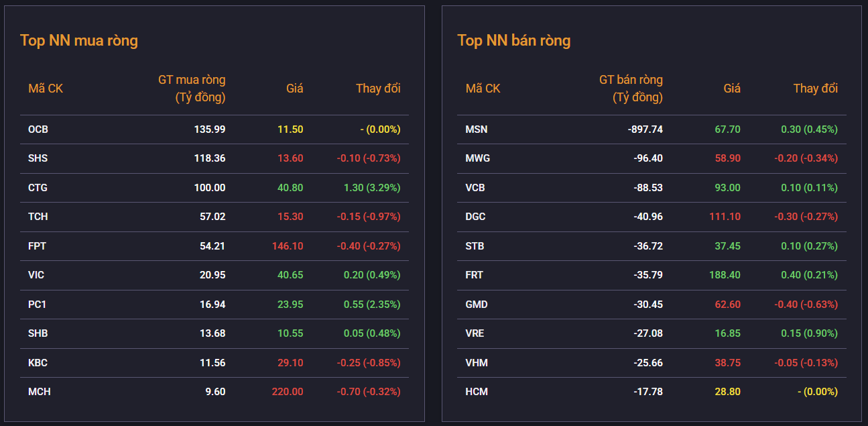This screenshot has height=426, width=868.
Task: Open the MSN stock code
Action: click(x=477, y=129)
